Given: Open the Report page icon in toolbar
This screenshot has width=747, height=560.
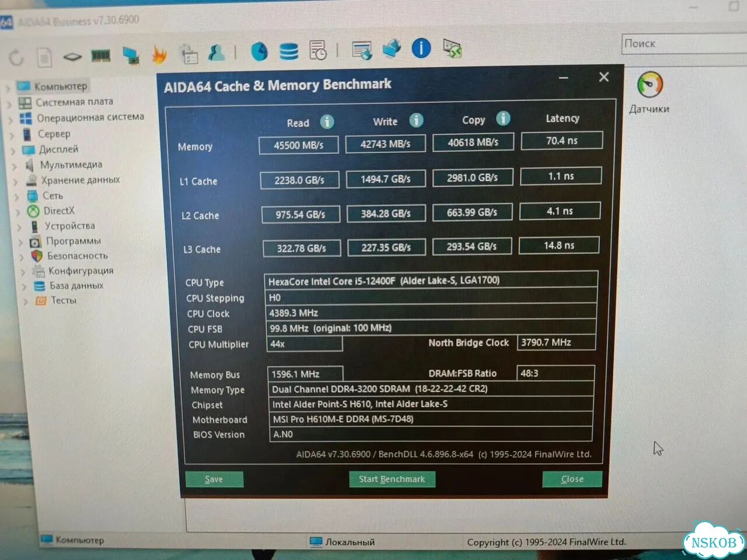Looking at the screenshot, I should tap(44, 57).
